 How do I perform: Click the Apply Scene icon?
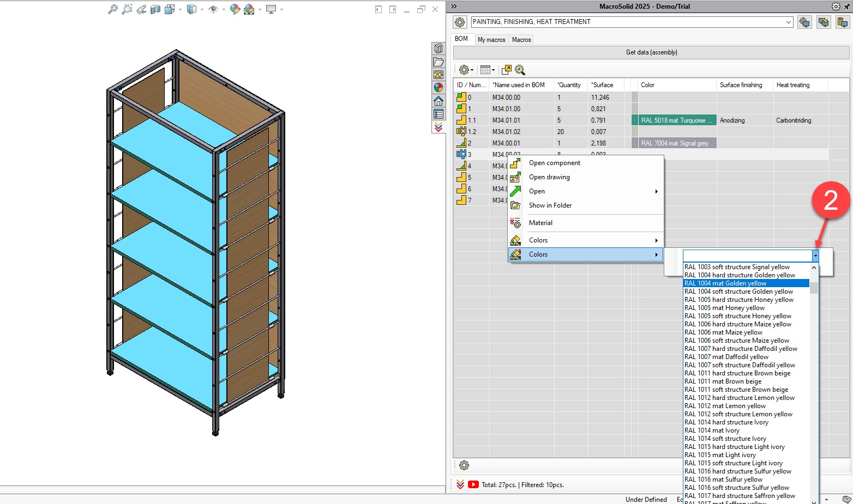249,9
